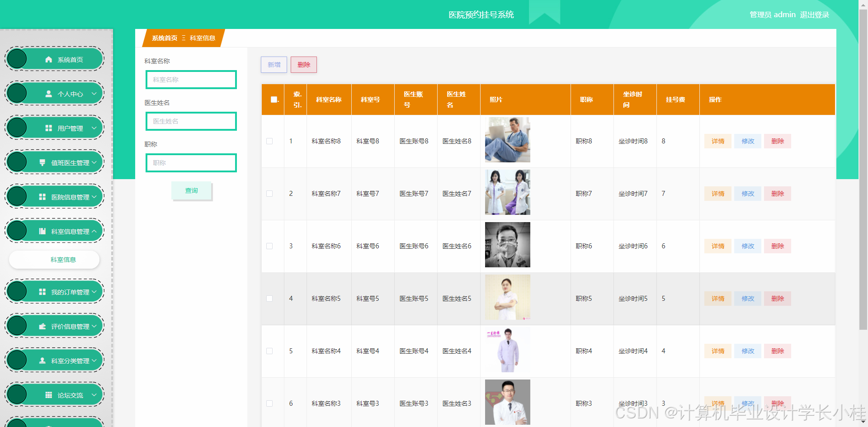This screenshot has width=868, height=427.
Task: Open doctor photo in row 科室名称4
Action: [508, 350]
